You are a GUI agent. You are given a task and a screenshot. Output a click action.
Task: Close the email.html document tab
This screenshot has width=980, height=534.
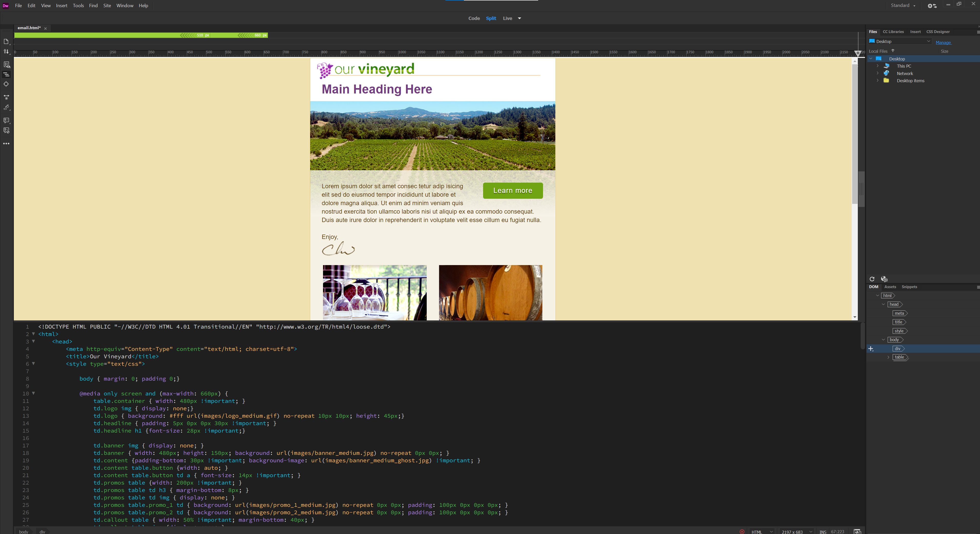click(x=45, y=28)
